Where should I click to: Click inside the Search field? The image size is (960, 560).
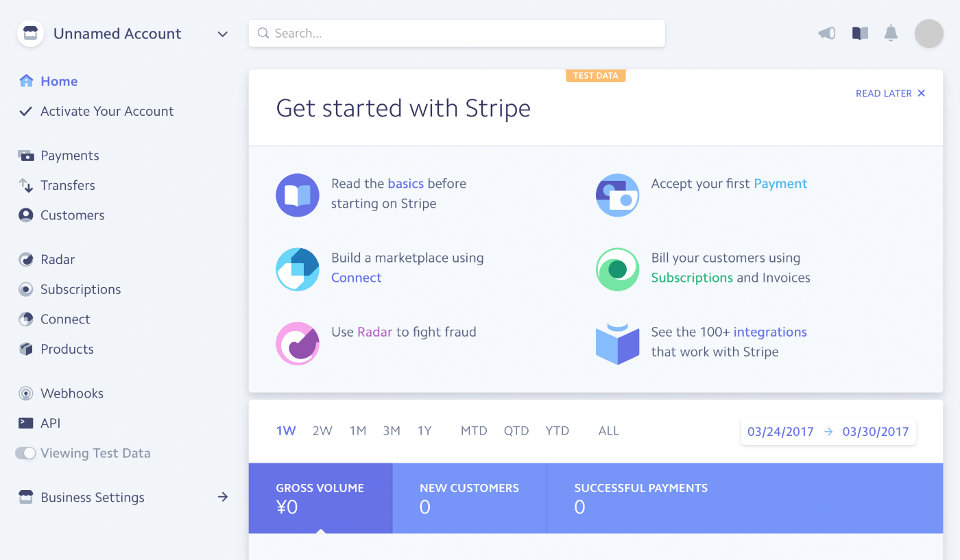click(457, 33)
